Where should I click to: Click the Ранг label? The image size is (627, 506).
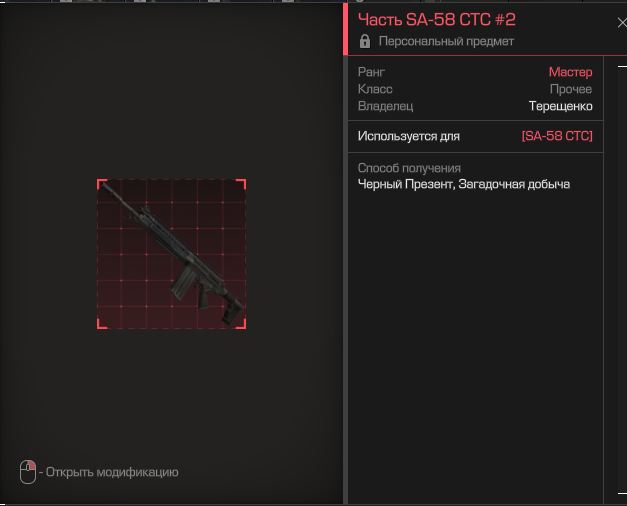point(371,72)
